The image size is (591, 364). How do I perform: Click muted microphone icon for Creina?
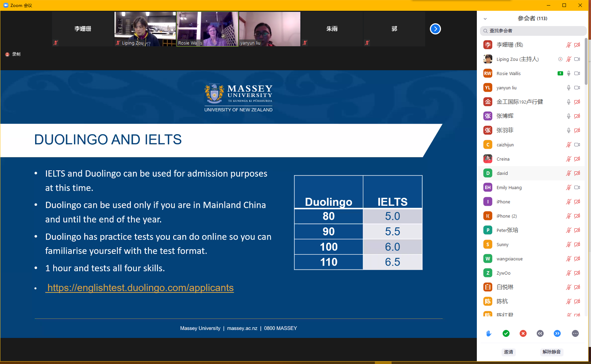click(568, 159)
